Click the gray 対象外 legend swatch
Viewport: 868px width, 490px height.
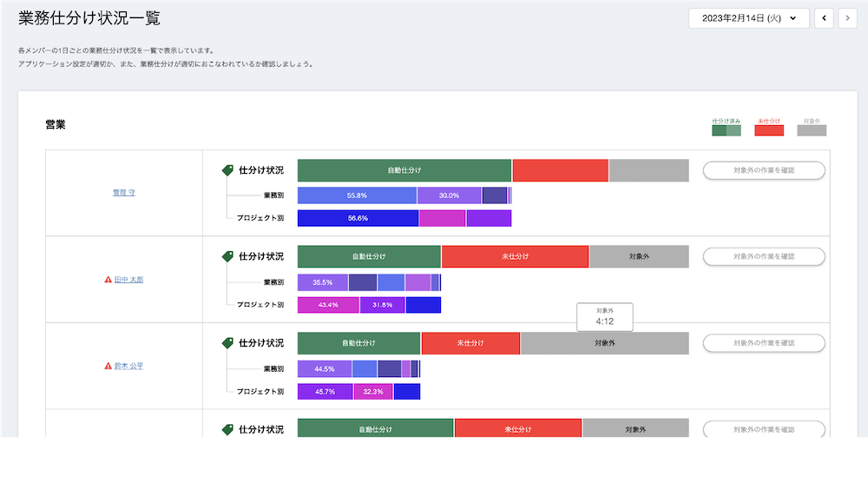click(812, 130)
